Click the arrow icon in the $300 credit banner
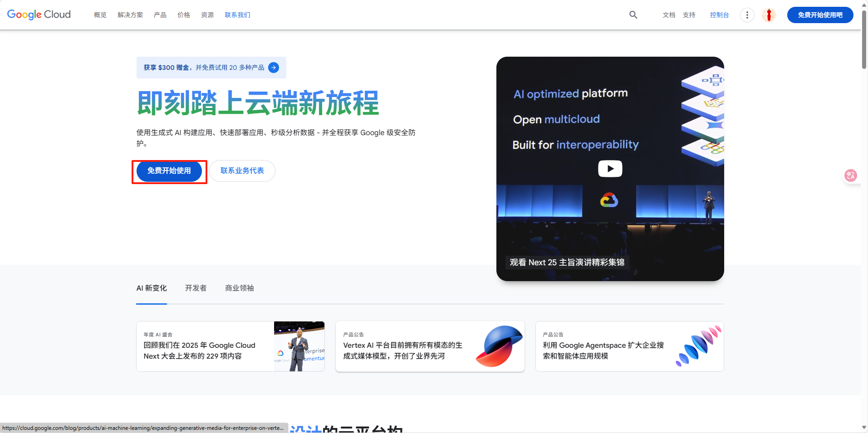 point(274,68)
